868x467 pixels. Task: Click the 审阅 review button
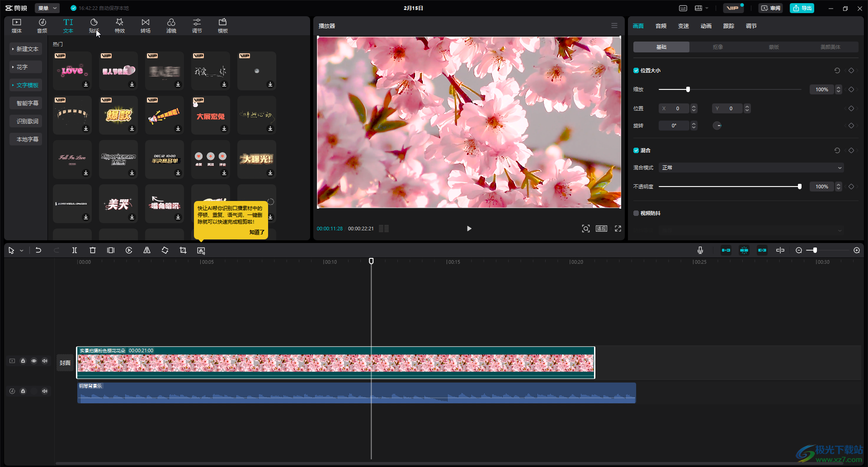click(771, 8)
